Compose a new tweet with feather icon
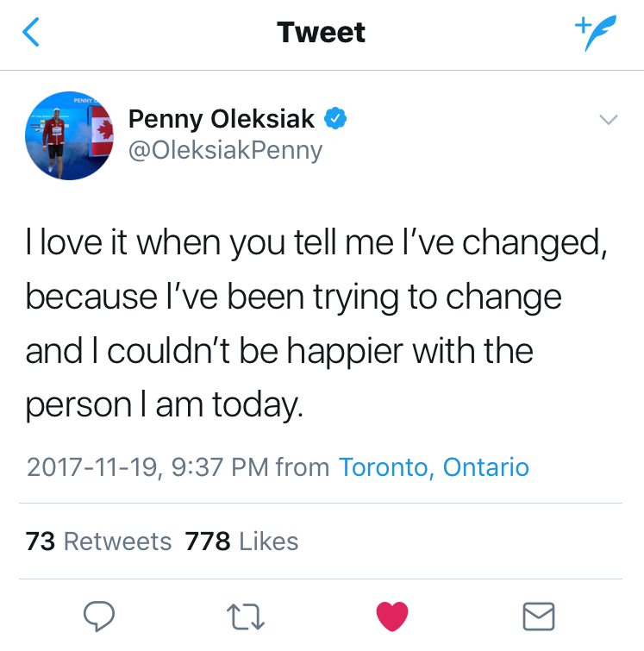644x651 pixels. (x=597, y=33)
